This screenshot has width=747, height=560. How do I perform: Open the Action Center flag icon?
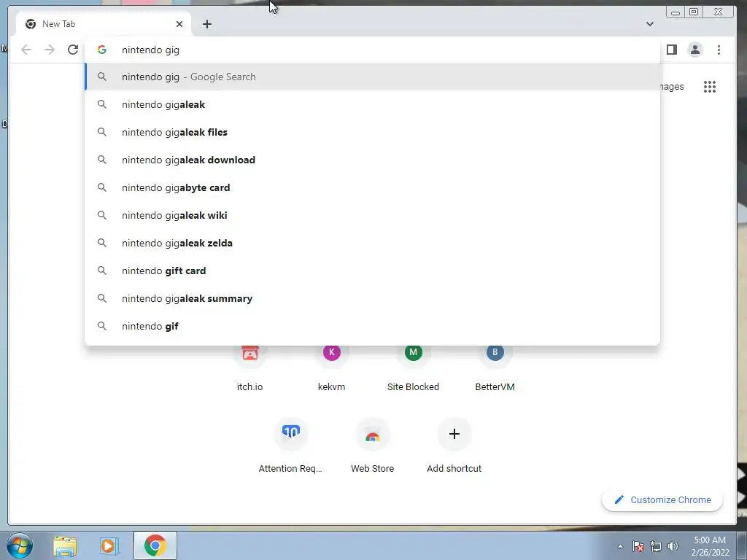[638, 546]
